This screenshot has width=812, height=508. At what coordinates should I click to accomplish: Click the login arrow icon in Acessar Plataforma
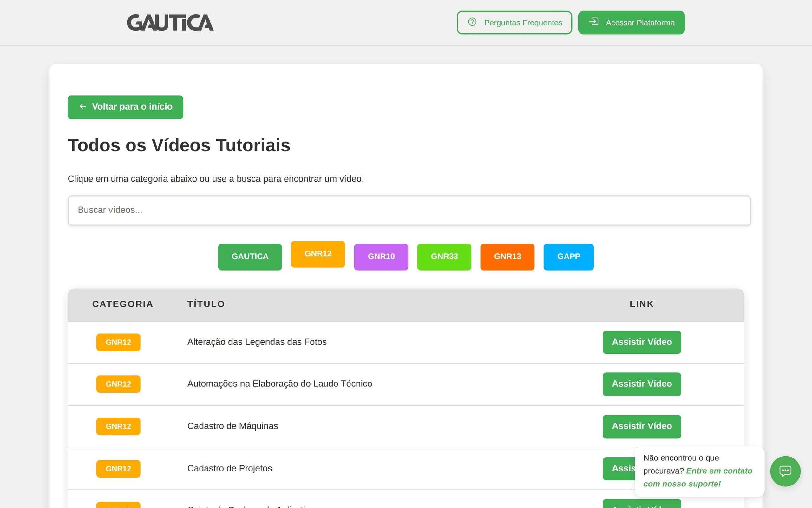click(593, 22)
